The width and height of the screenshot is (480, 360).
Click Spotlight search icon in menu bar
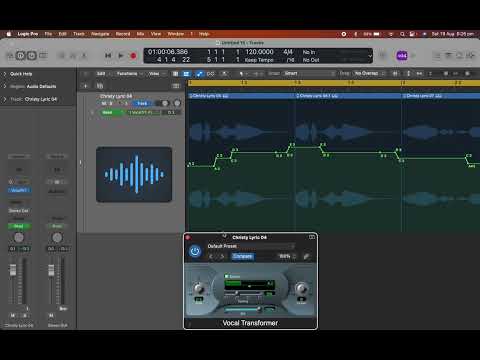[402, 34]
